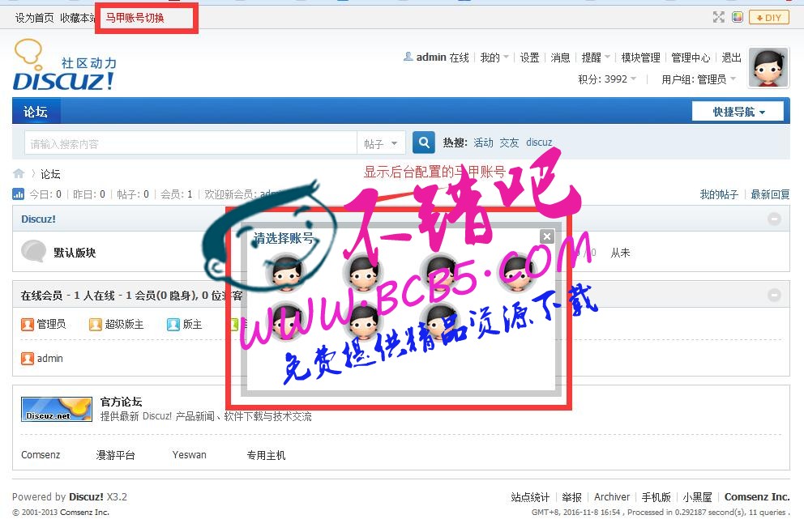This screenshot has width=804, height=532.
Task: Click the 专用主机 friend link
Action: pos(266,454)
